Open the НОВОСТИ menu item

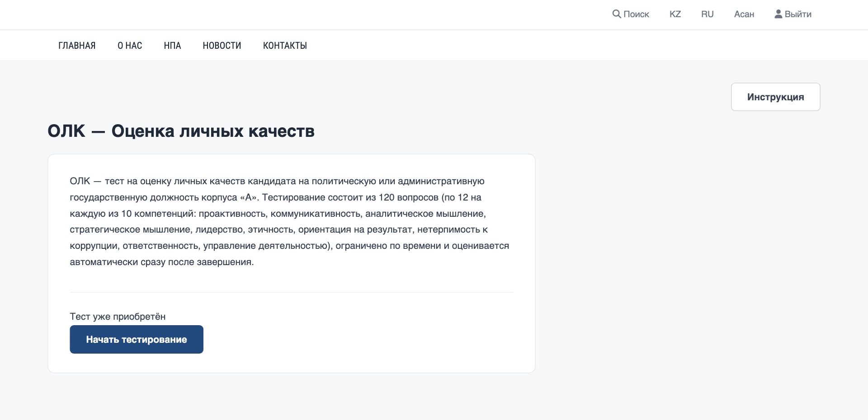coord(222,46)
